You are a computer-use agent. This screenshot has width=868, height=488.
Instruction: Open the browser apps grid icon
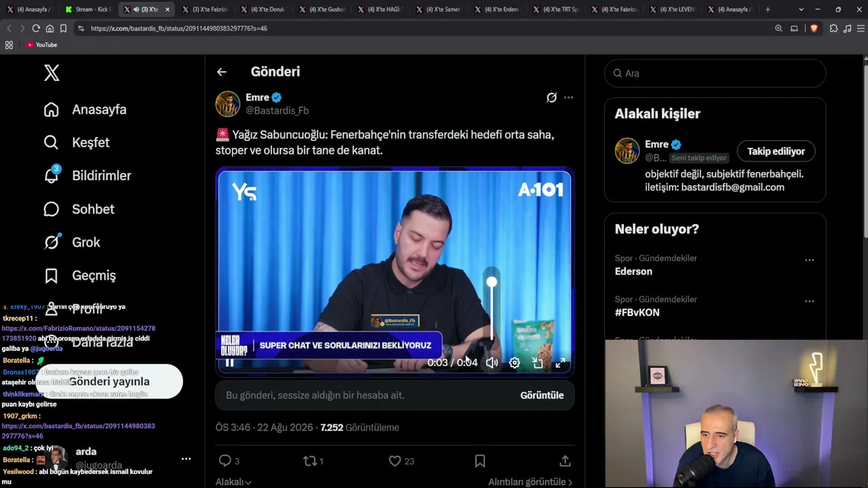(9, 45)
